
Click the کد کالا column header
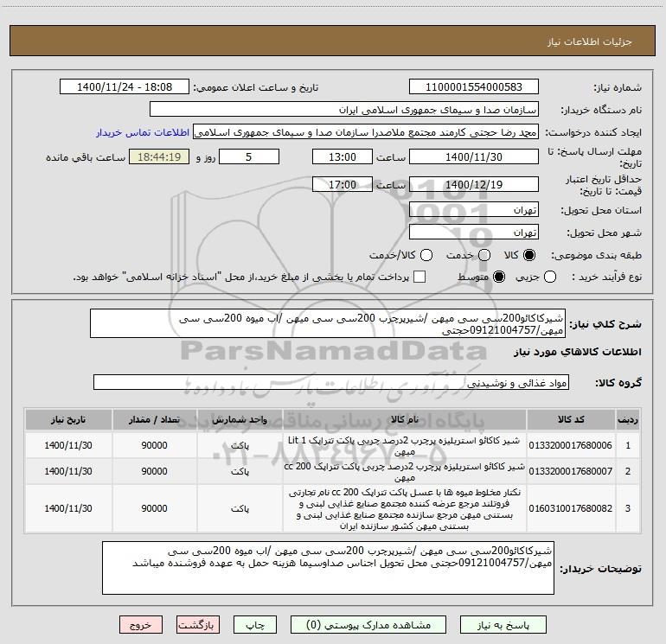571,419
